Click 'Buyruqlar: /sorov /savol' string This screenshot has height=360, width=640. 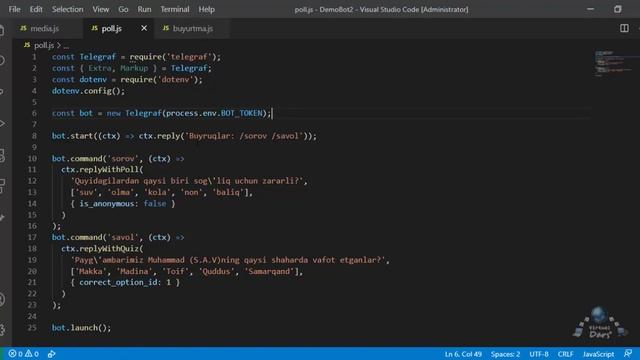(x=244, y=136)
